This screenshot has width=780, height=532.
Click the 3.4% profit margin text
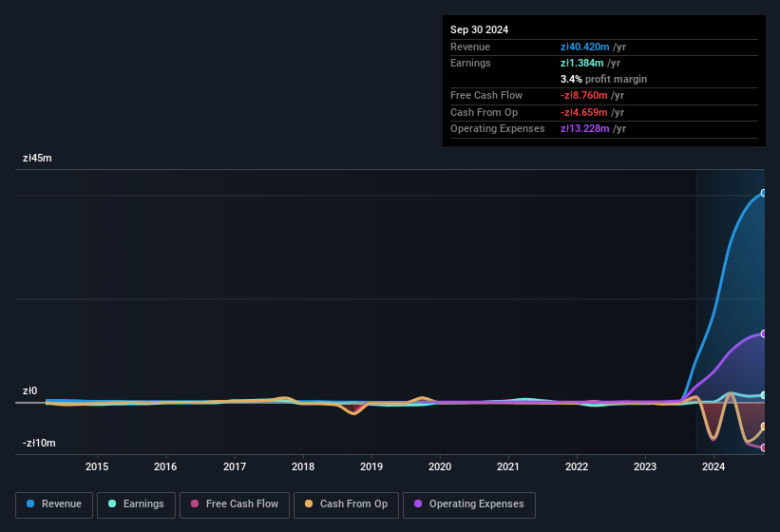[603, 79]
